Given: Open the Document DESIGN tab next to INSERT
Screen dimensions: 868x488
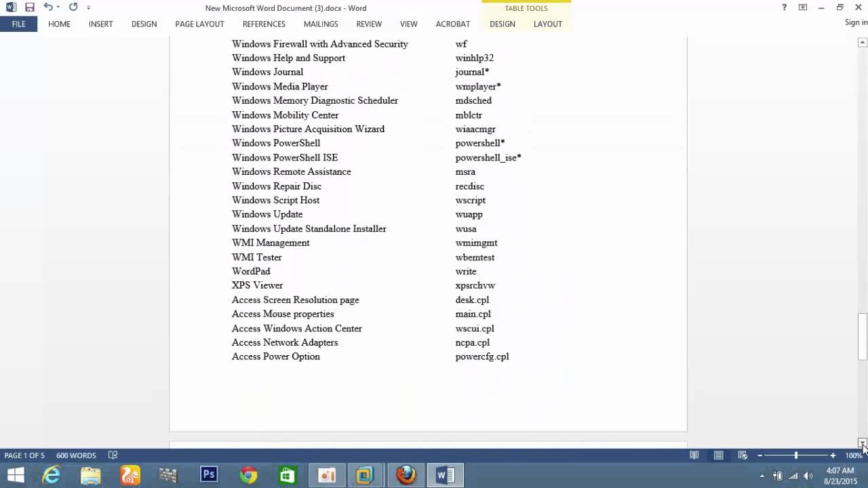Looking at the screenshot, I should pos(144,24).
